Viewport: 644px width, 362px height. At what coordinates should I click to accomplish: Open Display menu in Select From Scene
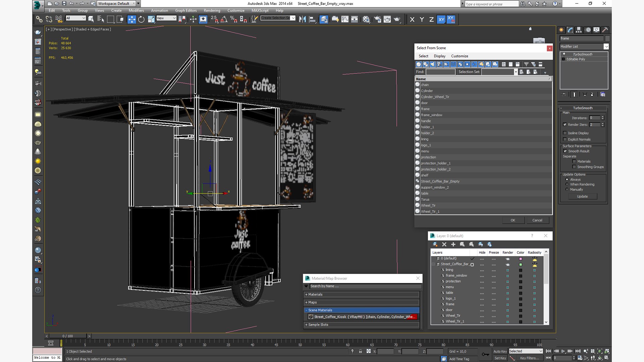(x=439, y=56)
